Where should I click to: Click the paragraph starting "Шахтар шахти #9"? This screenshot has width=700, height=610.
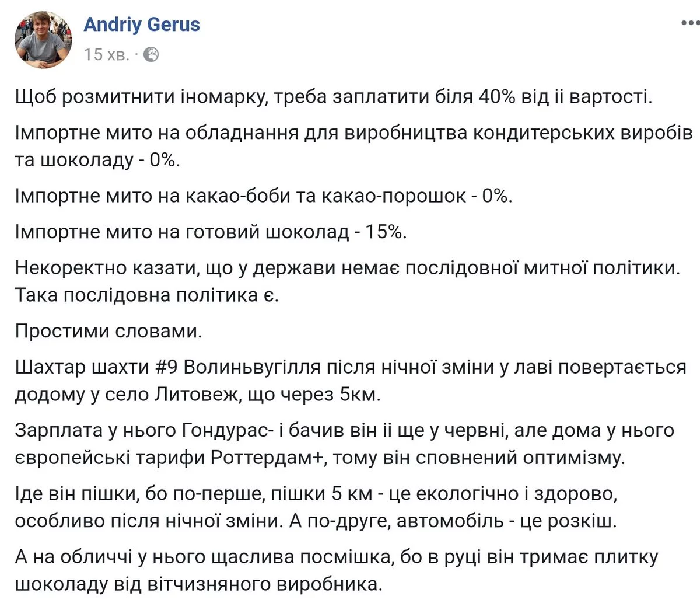[350, 367]
